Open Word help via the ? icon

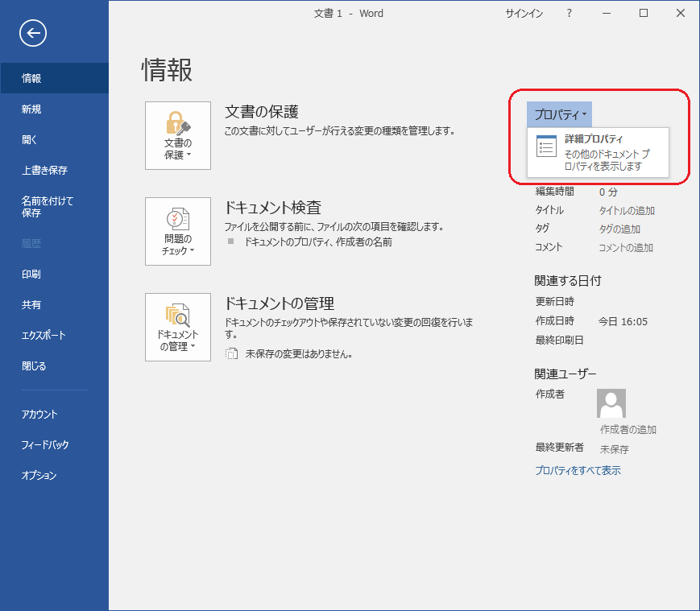[568, 13]
